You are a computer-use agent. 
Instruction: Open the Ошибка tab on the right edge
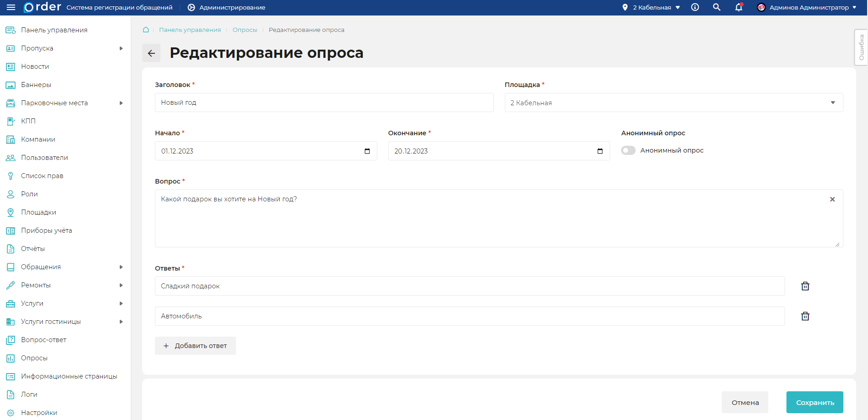861,47
